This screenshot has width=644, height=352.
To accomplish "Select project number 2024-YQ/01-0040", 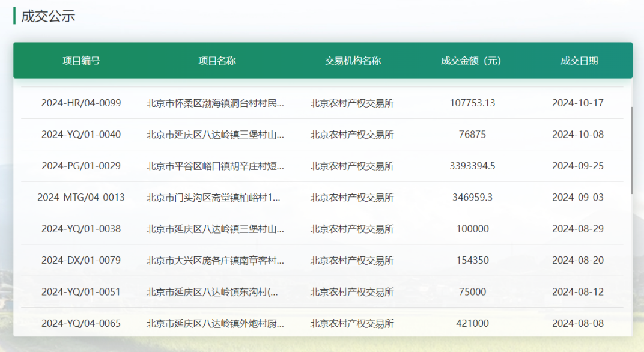I will [80, 134].
